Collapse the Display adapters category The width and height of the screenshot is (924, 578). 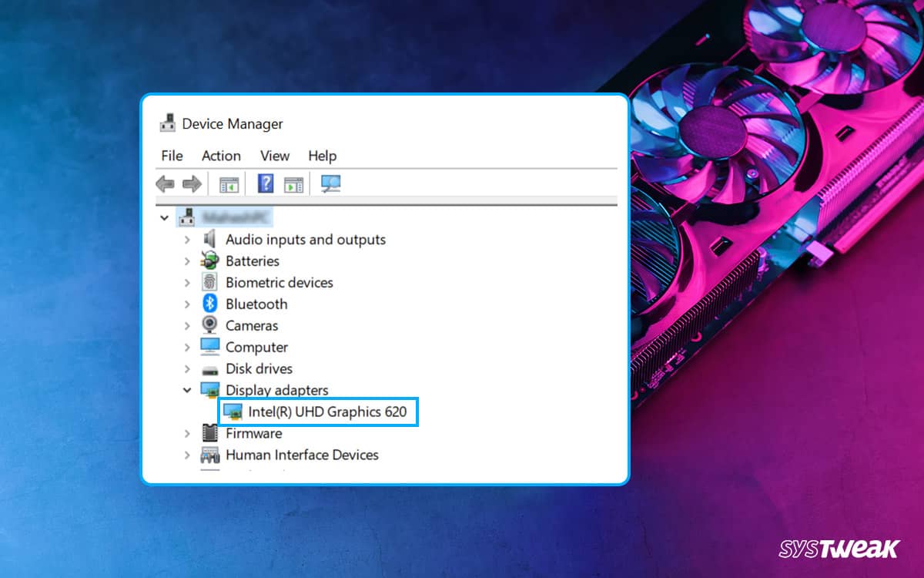pos(189,390)
